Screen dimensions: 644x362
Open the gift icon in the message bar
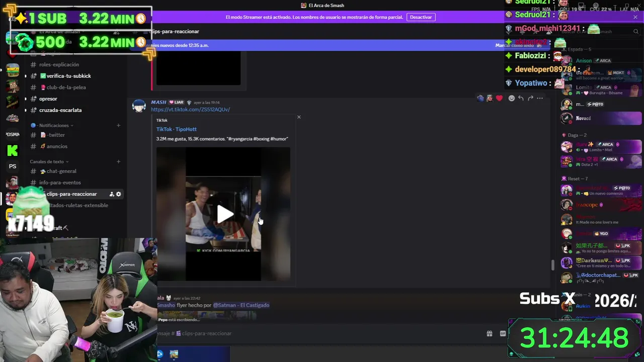coord(489,333)
